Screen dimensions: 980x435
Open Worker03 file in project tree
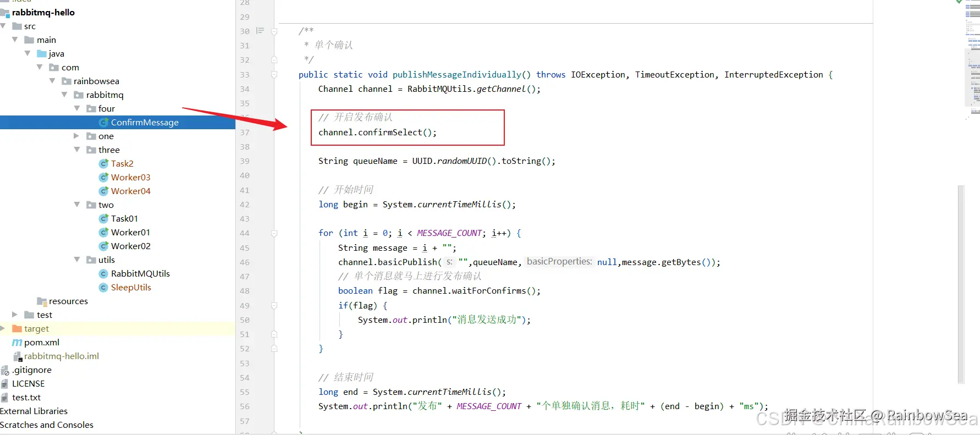click(130, 177)
